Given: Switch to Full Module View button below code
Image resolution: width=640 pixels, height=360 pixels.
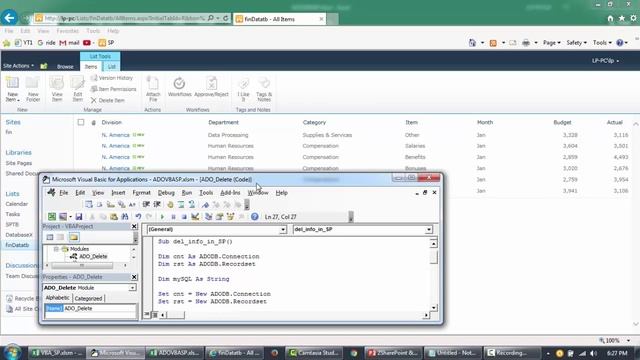Looking at the screenshot, I should [x=155, y=315].
